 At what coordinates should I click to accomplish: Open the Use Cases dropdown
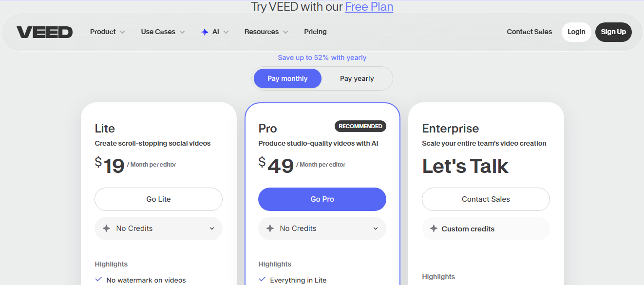(163, 32)
